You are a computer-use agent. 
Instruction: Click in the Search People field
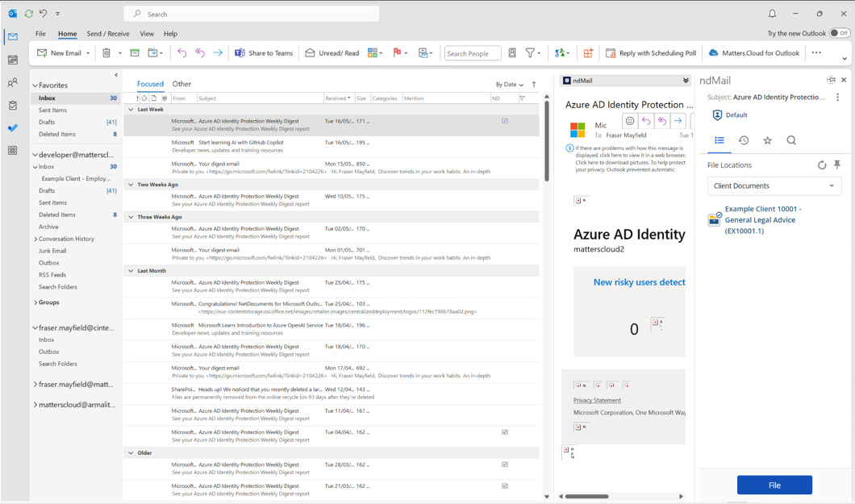[472, 53]
